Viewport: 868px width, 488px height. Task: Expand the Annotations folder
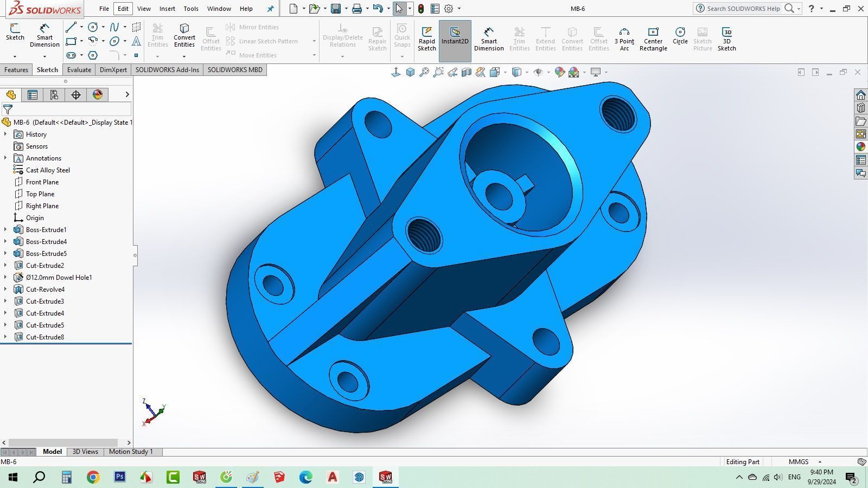point(5,158)
